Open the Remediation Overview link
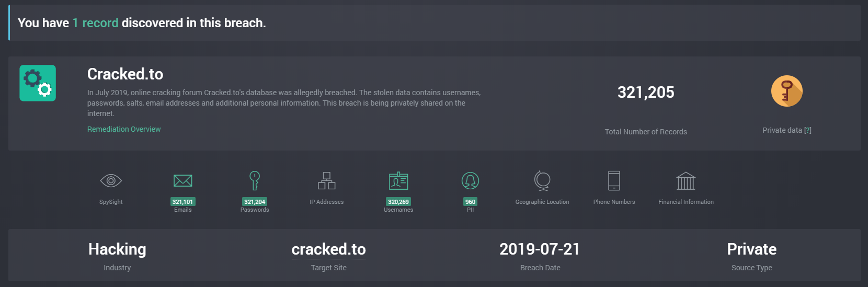This screenshot has width=868, height=287. (124, 129)
